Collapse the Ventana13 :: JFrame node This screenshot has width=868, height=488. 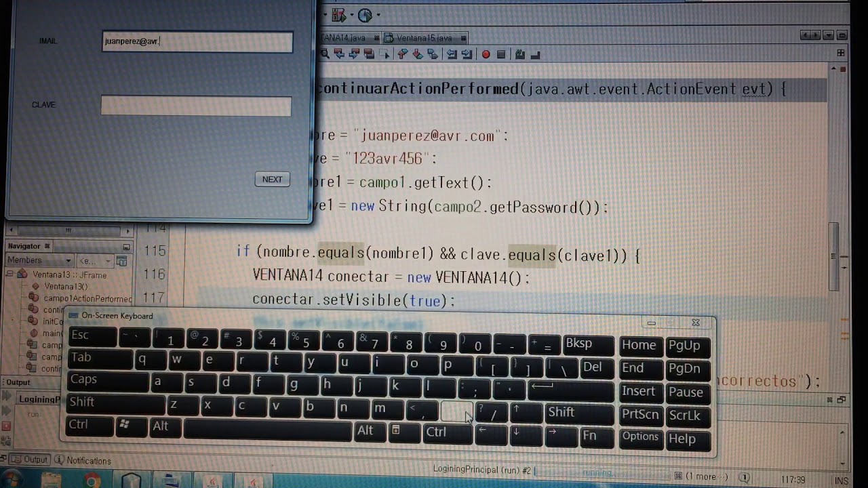[10, 274]
